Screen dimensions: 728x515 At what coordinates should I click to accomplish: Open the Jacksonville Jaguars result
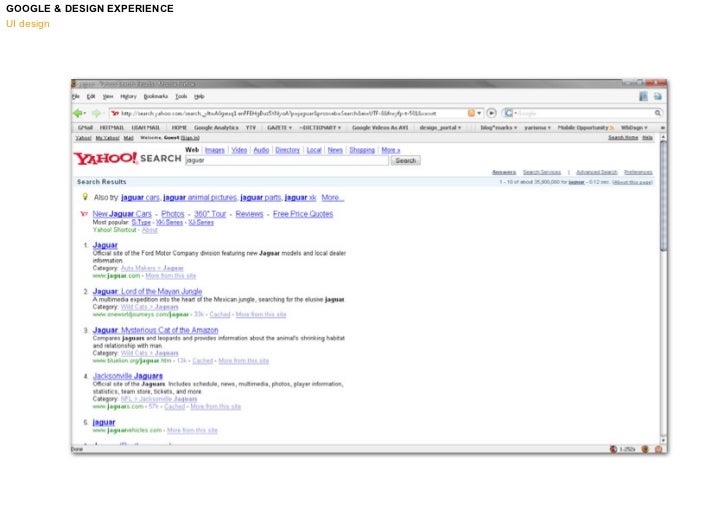[128, 376]
